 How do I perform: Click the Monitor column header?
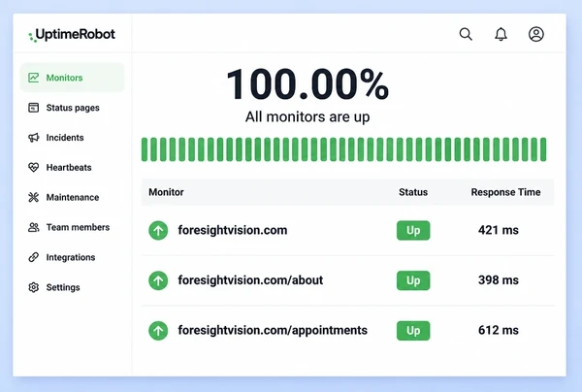[166, 192]
